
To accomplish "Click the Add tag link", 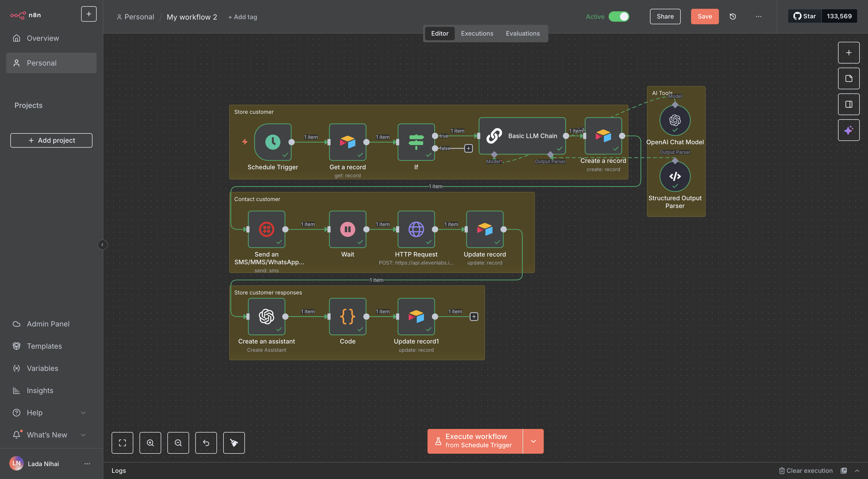I will [x=243, y=17].
